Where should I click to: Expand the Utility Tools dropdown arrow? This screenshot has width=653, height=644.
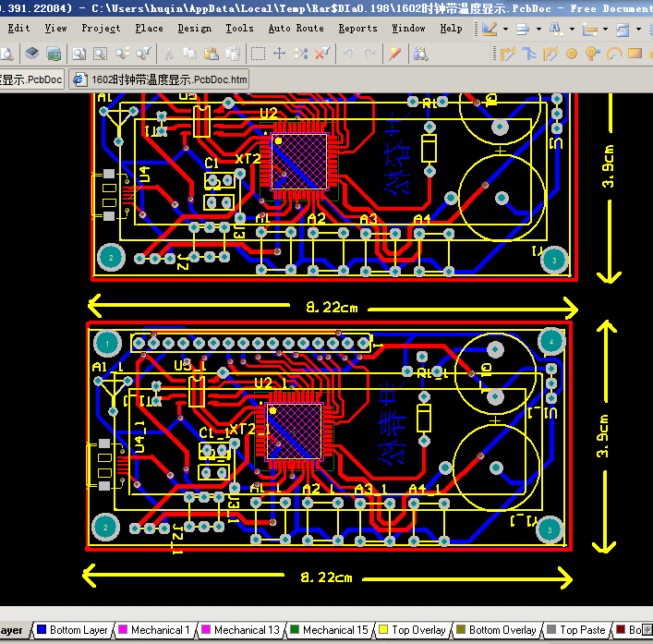coord(505,30)
